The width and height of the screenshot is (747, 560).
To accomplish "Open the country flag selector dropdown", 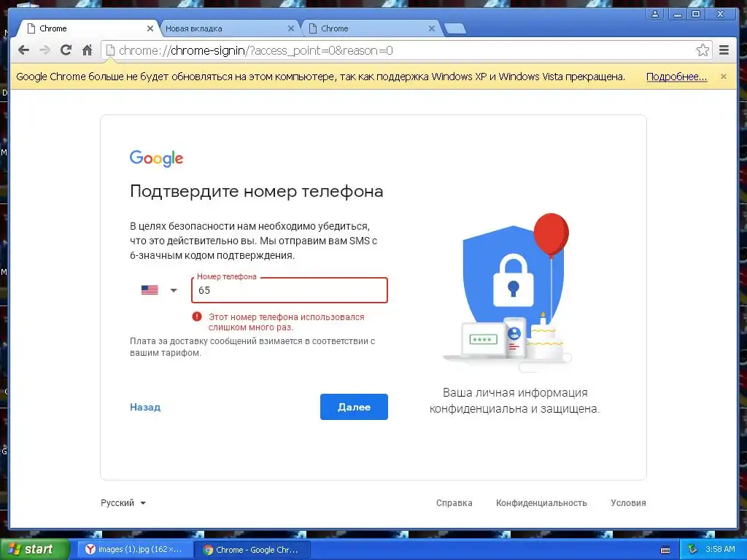I will 159,290.
